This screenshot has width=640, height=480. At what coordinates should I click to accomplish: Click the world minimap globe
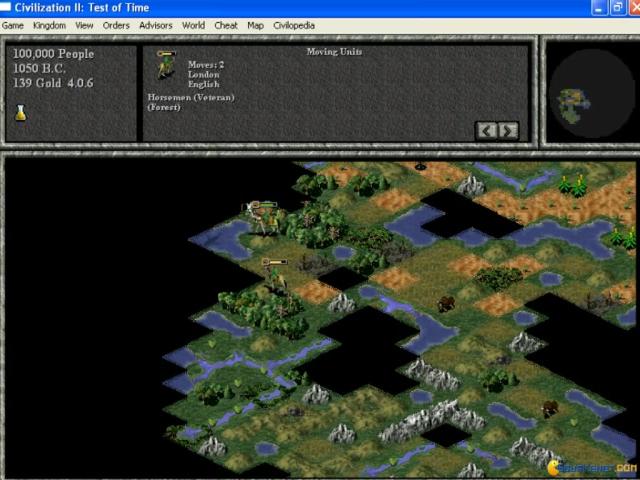(591, 95)
